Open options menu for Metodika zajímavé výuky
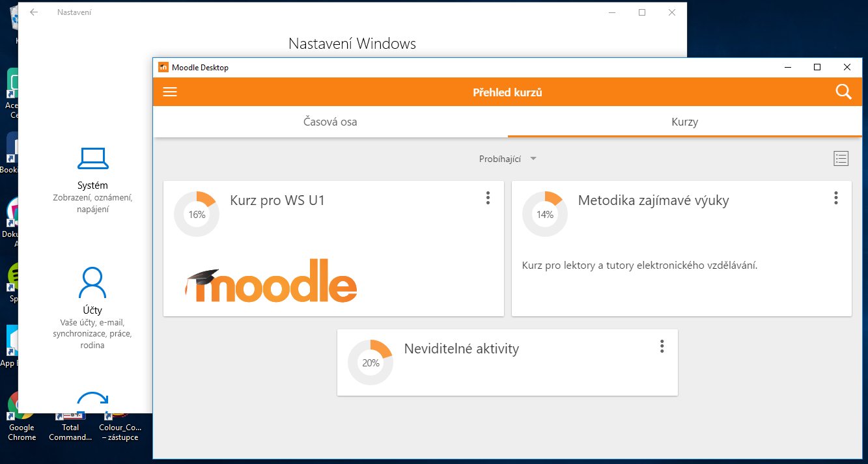868x464 pixels. click(836, 198)
